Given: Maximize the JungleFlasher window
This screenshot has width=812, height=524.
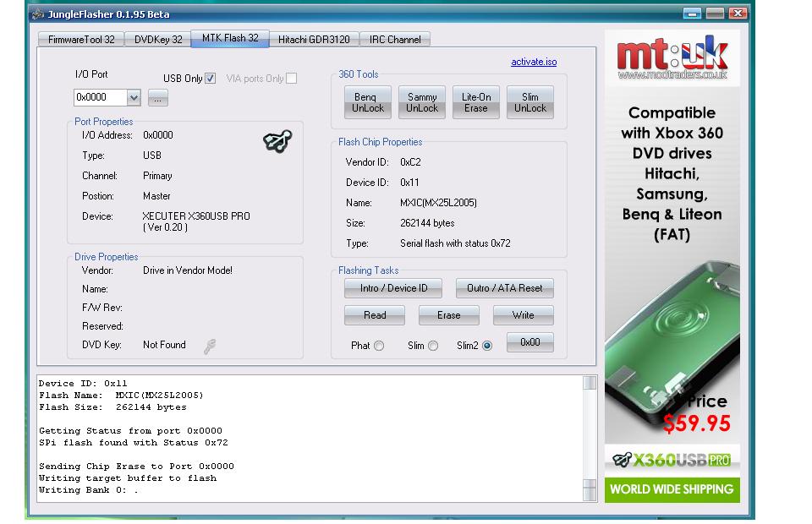Looking at the screenshot, I should 716,14.
